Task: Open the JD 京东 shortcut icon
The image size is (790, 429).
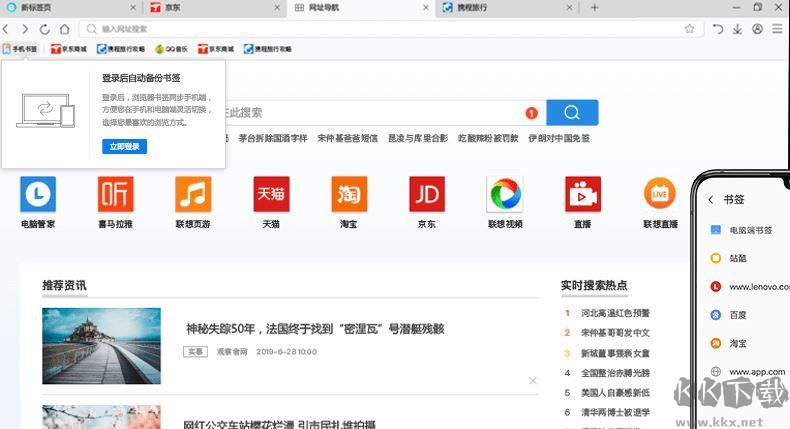Action: pyautogui.click(x=427, y=194)
